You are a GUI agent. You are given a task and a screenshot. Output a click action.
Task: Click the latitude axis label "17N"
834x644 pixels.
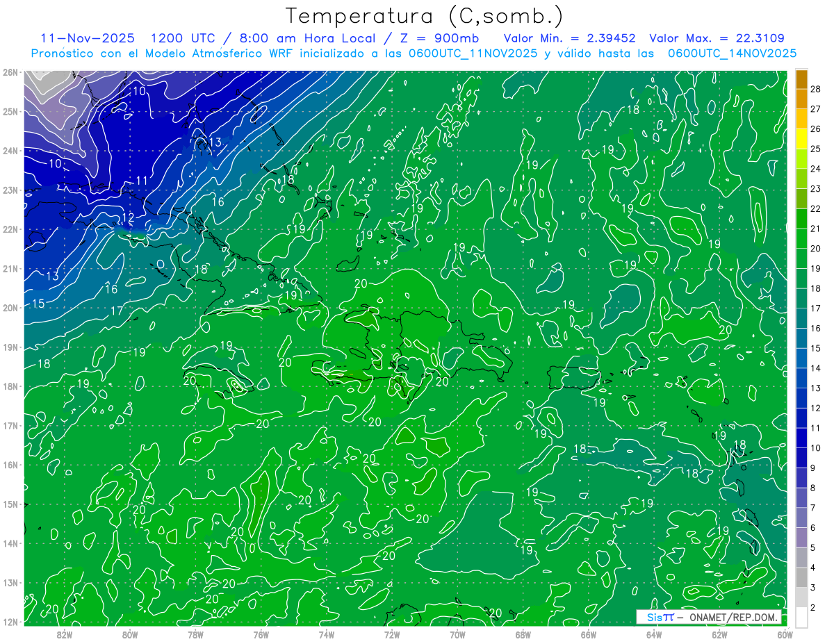coord(10,425)
